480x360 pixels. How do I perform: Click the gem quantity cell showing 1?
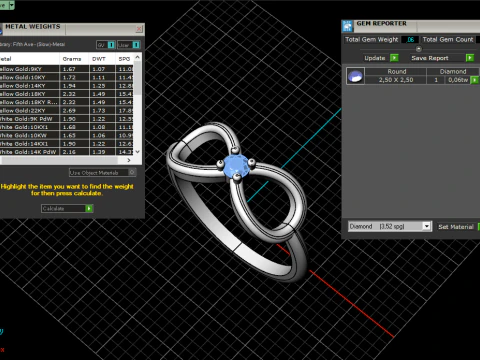[x=436, y=80]
